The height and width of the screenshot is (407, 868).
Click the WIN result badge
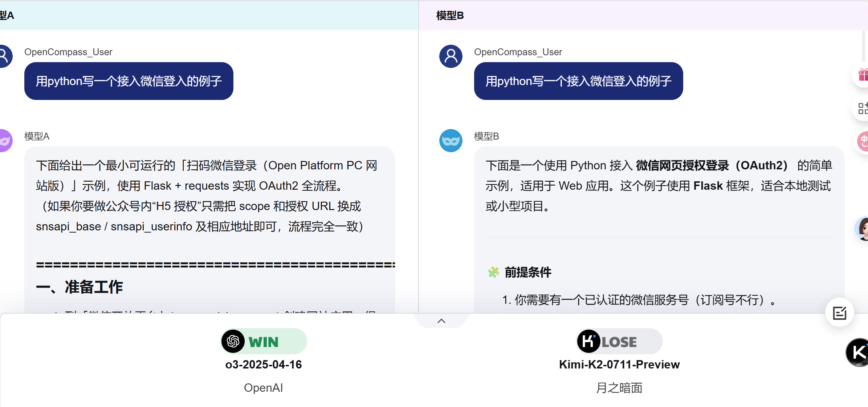pos(264,341)
